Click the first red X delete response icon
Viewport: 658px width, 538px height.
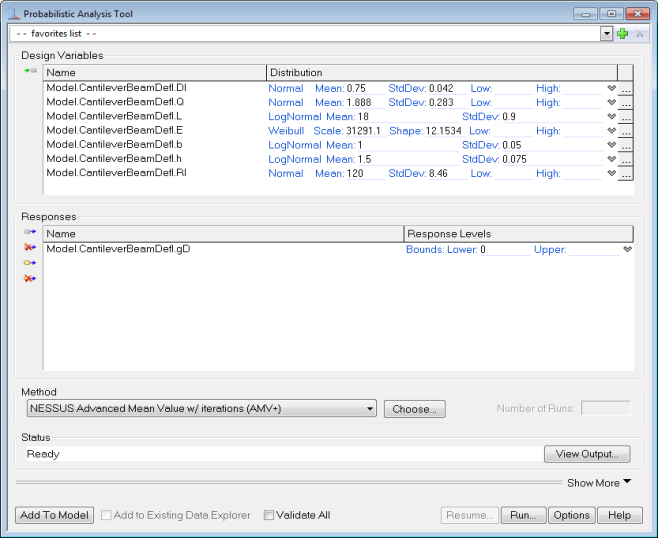point(30,247)
